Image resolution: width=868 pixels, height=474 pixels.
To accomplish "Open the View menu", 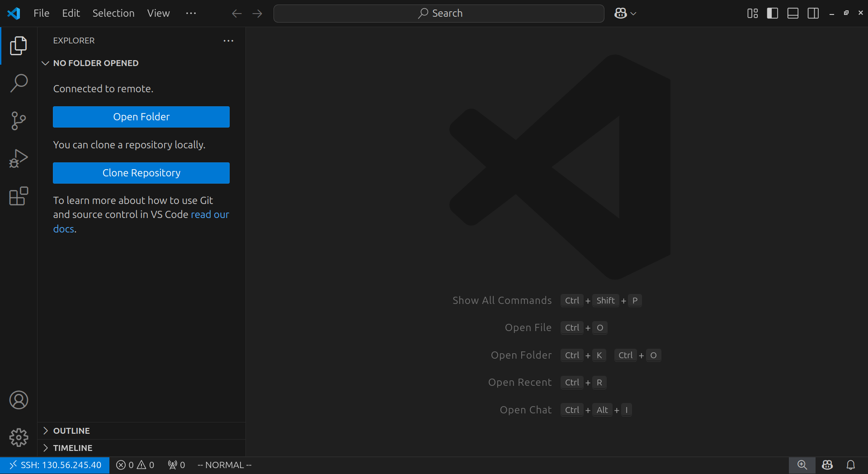I will [158, 14].
